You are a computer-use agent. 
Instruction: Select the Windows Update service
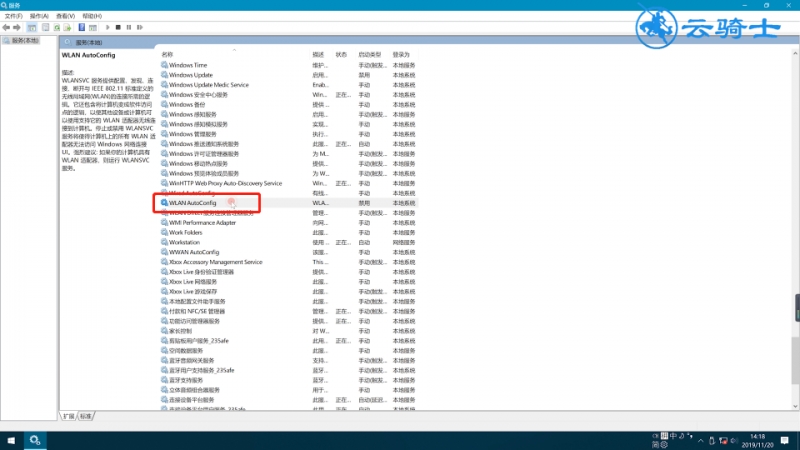(x=191, y=75)
